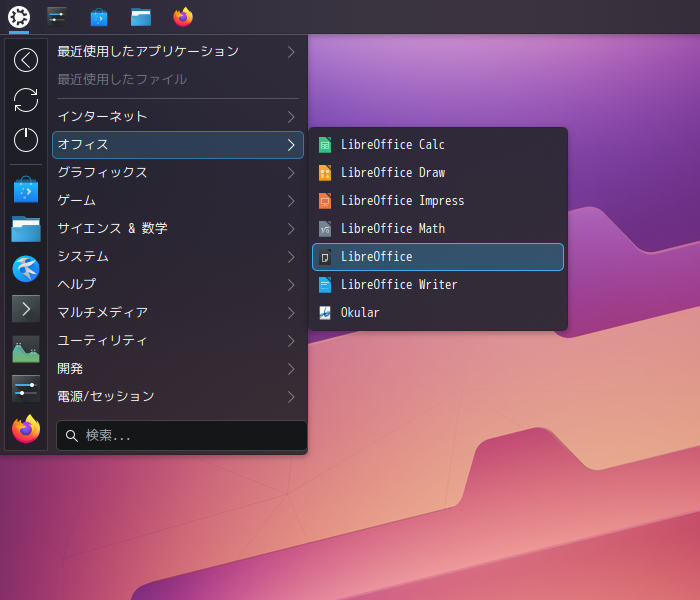Open the 電源/セッション category
Image resolution: width=700 pixels, height=600 pixels.
point(178,397)
